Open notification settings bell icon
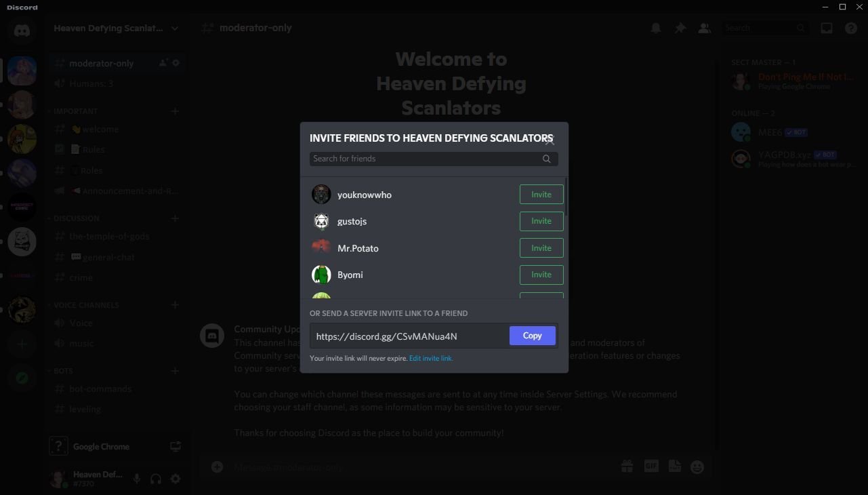 pos(655,28)
